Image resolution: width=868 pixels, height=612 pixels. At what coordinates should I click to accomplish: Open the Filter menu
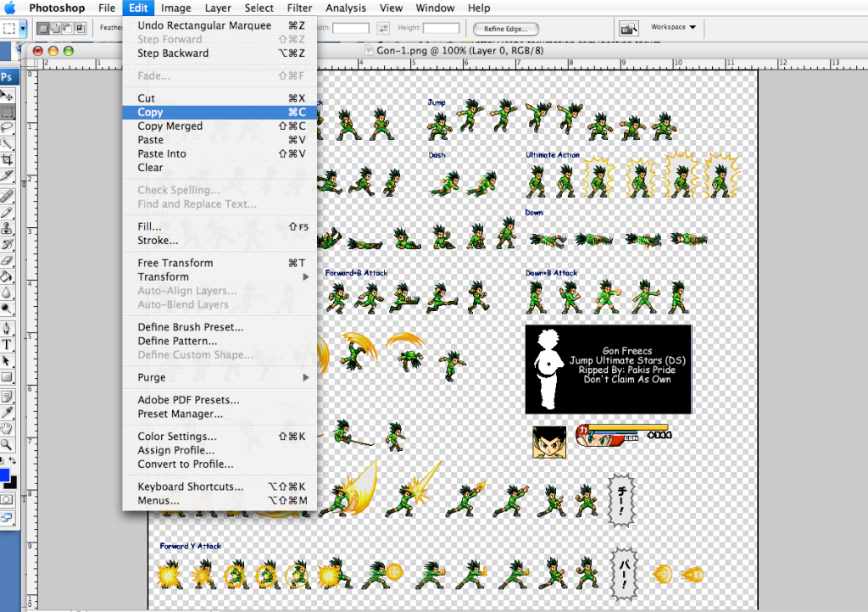click(x=299, y=8)
